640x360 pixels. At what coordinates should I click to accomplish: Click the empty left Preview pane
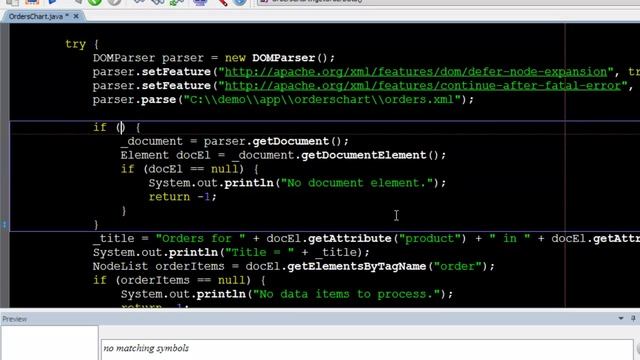49,342
